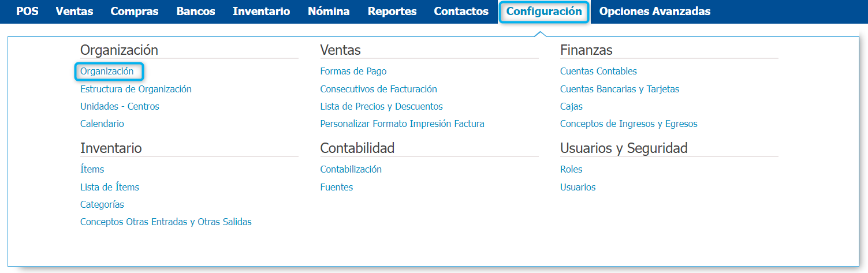Open the Categorías inventory link

coord(102,204)
